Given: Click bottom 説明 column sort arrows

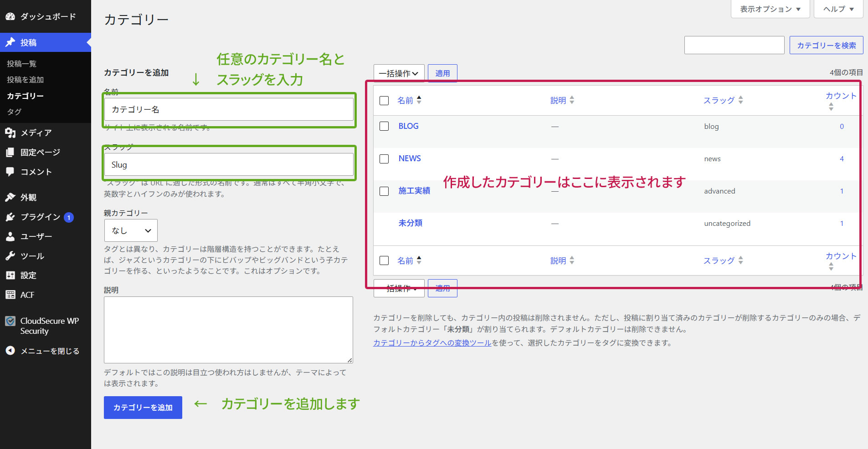Looking at the screenshot, I should point(572,260).
